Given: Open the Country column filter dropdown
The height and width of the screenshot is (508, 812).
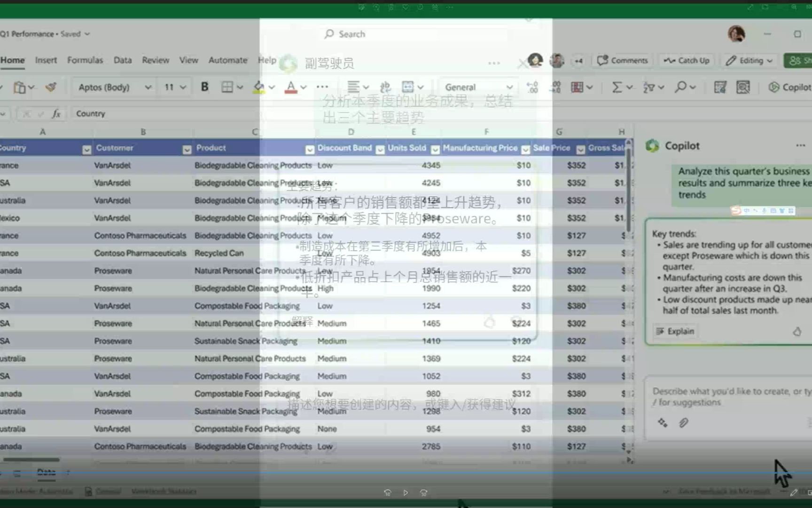Looking at the screenshot, I should point(86,150).
